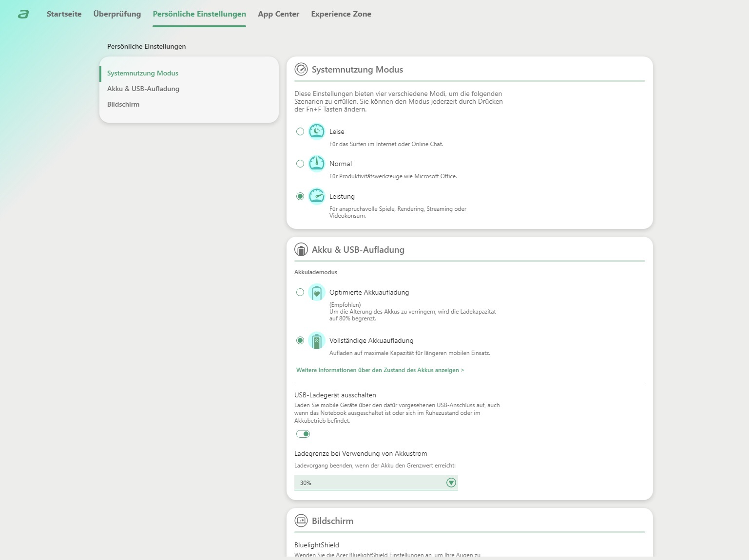Choose Optimierte Akkuaufladung radio button
This screenshot has width=749, height=560.
(300, 292)
